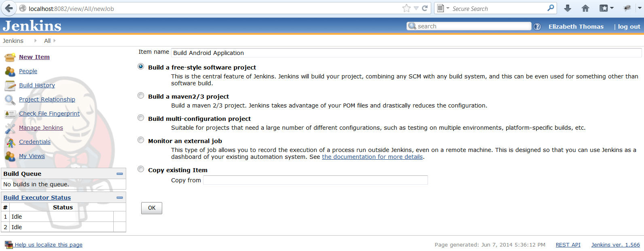644x251 pixels.
Task: Open the browser bookmarks menu icon
Action: pyautogui.click(x=604, y=8)
